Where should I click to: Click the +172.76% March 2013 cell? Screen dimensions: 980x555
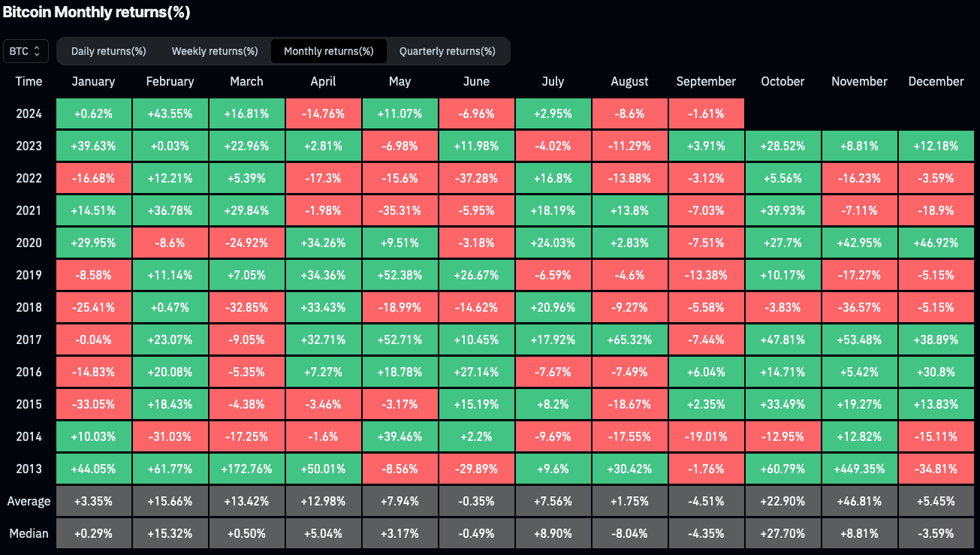coord(247,469)
